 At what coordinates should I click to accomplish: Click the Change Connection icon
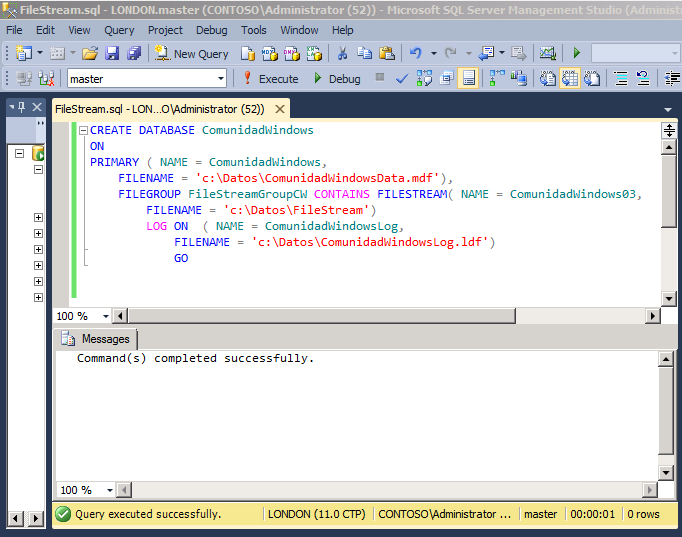46,79
